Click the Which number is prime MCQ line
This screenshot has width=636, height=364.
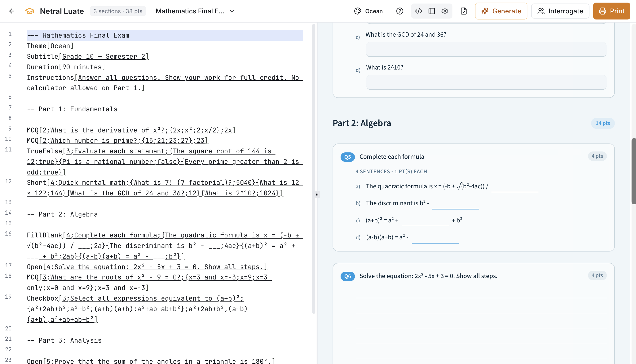[x=117, y=140]
